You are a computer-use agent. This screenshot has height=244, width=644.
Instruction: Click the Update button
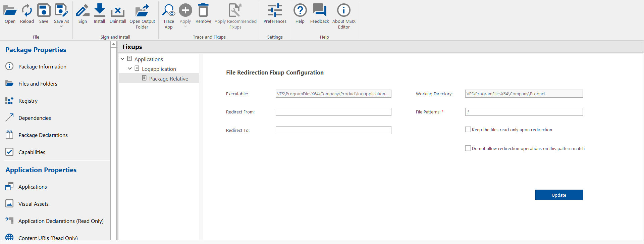pyautogui.click(x=559, y=195)
